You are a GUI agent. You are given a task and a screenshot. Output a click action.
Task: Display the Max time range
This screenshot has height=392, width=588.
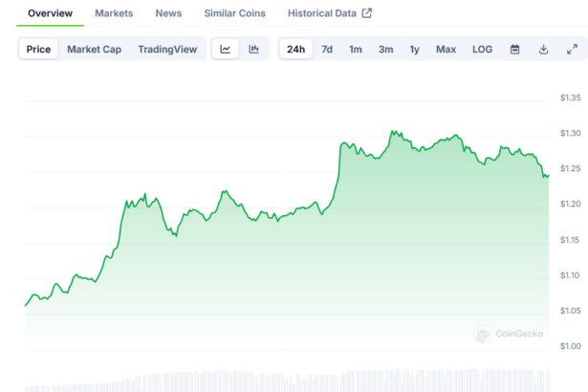[x=446, y=49]
